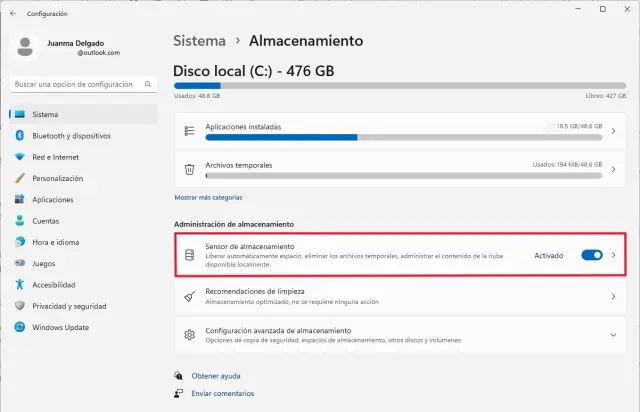The image size is (640, 412).
Task: Select the Red e Internet wifi icon
Action: (x=19, y=157)
